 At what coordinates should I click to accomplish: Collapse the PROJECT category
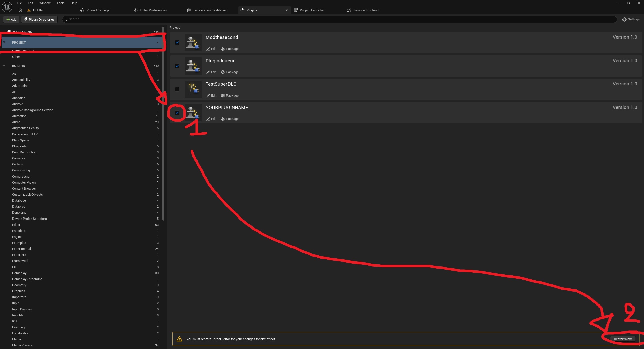tap(4, 42)
